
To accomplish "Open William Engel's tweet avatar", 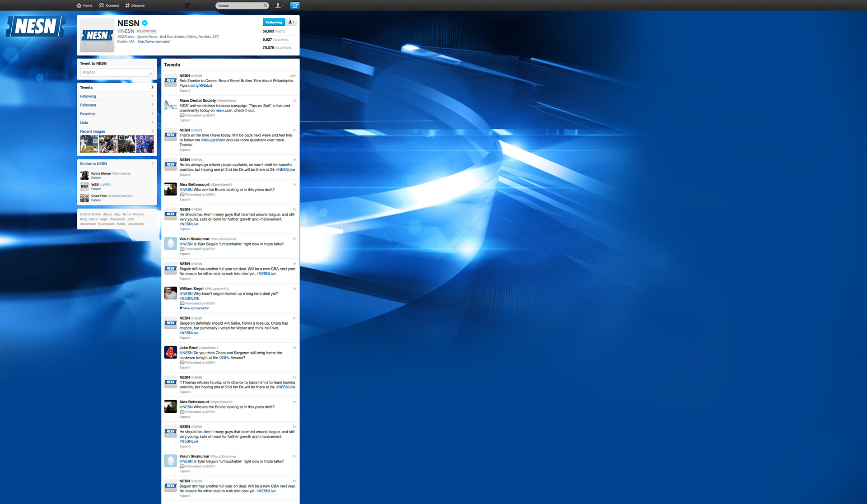I will [170, 293].
